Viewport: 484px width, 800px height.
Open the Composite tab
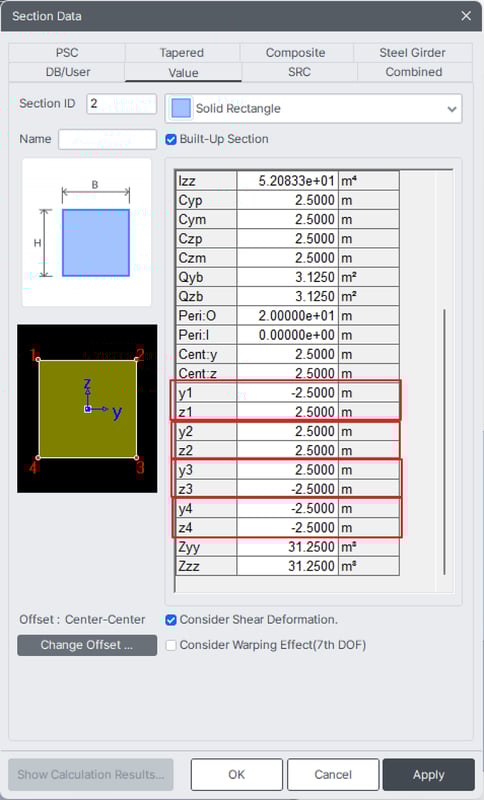[296, 53]
